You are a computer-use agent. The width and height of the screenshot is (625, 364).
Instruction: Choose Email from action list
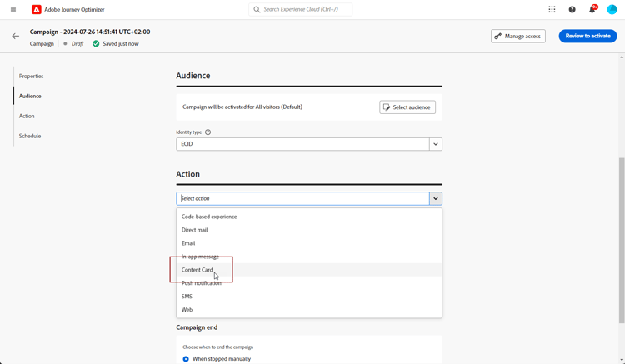pyautogui.click(x=188, y=243)
